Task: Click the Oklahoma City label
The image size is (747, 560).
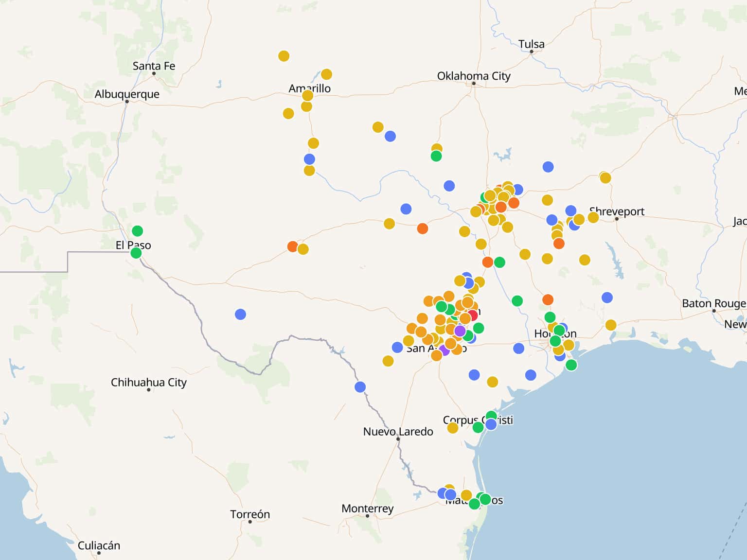Action: (473, 76)
